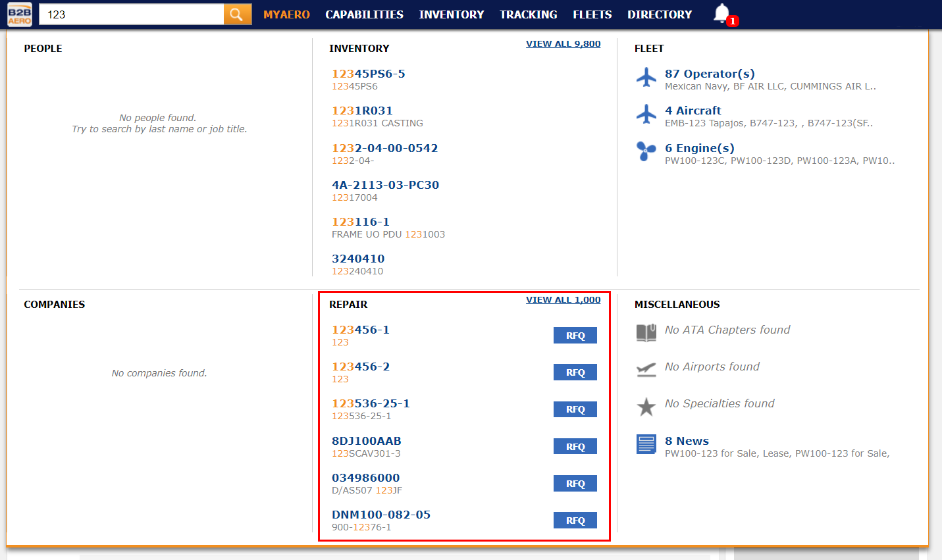This screenshot has height=560, width=942.
Task: Open the DIRECTORY menu
Action: [x=660, y=14]
